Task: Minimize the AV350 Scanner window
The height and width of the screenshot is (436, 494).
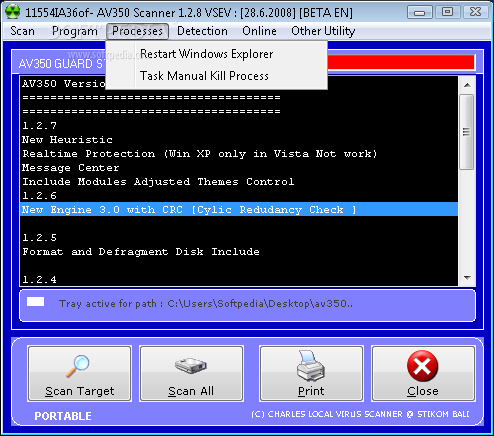Action: click(x=419, y=13)
